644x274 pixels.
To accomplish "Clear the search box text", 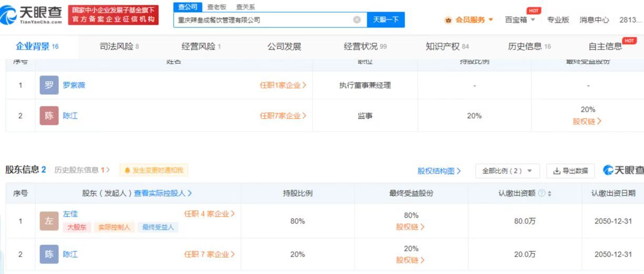I will click(x=357, y=20).
